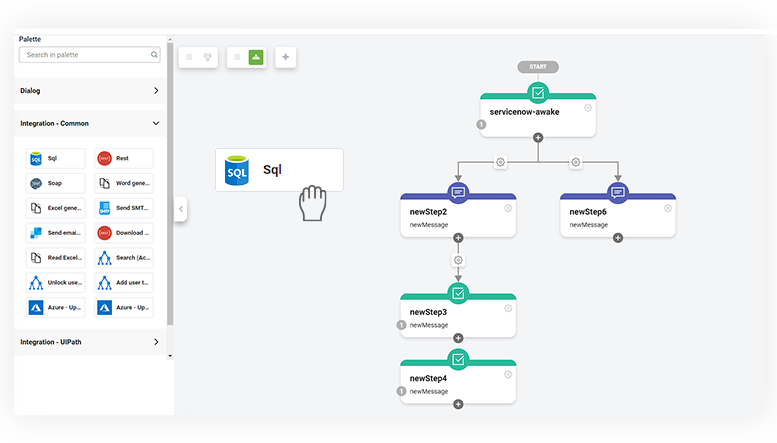Select the Send SMT... palette item
Screen dimensions: 777x443
click(x=124, y=208)
